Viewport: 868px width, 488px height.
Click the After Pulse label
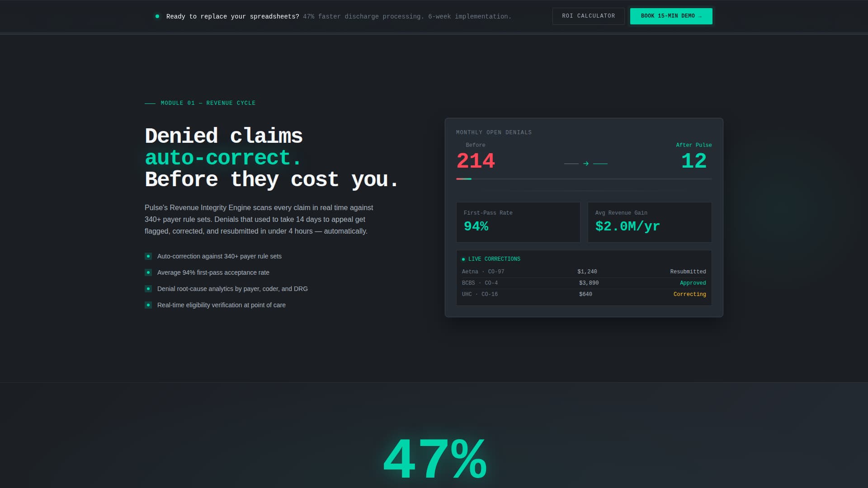[x=694, y=145]
